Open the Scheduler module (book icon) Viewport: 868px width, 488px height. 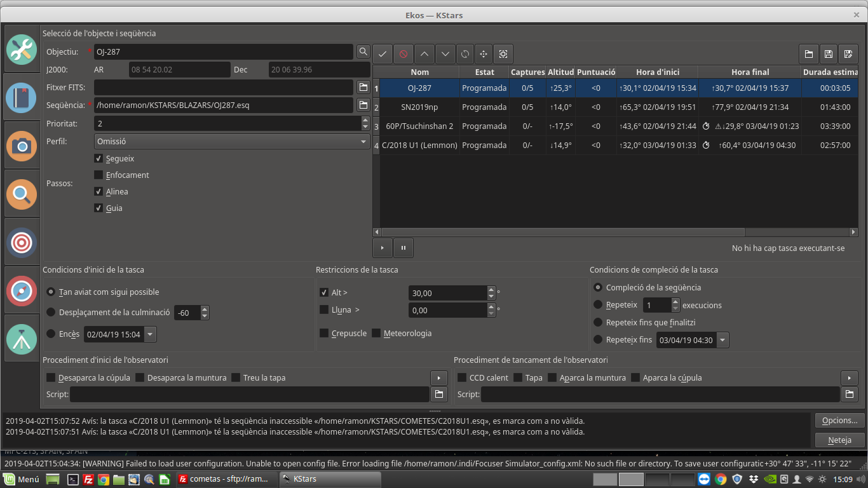(x=22, y=98)
